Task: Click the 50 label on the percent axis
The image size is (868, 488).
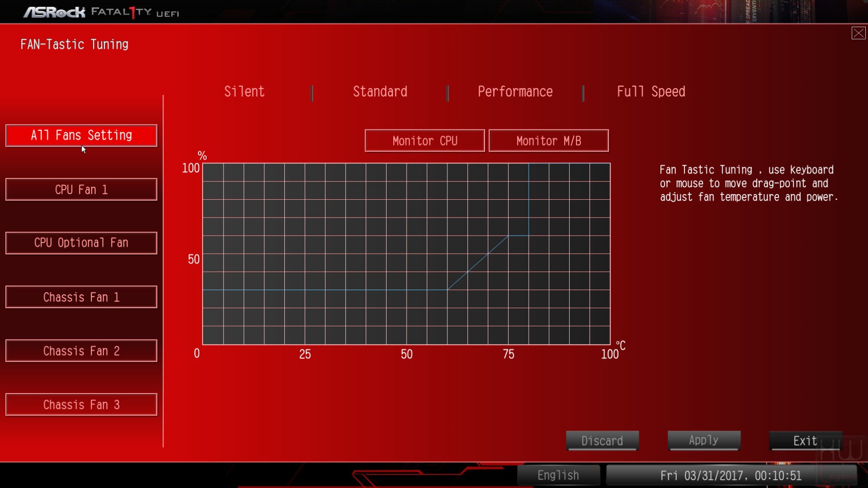Action: point(193,259)
